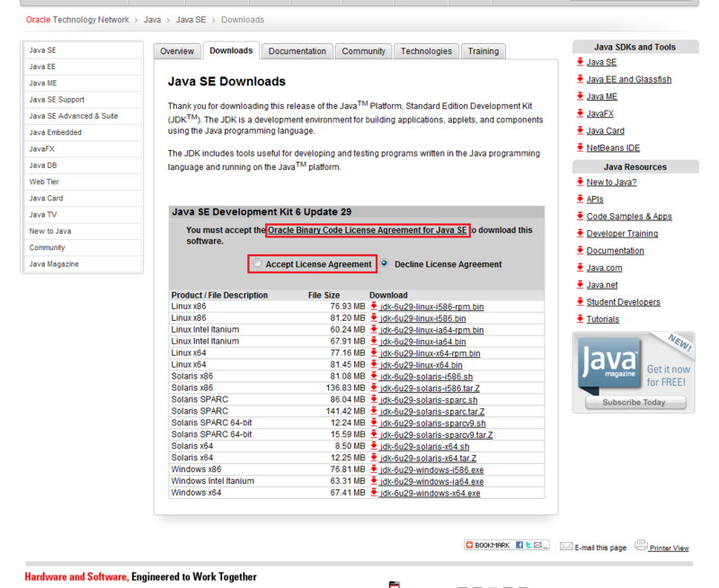Go to Java SE breadcrumb link
Screen dimensions: 719x588
191,20
